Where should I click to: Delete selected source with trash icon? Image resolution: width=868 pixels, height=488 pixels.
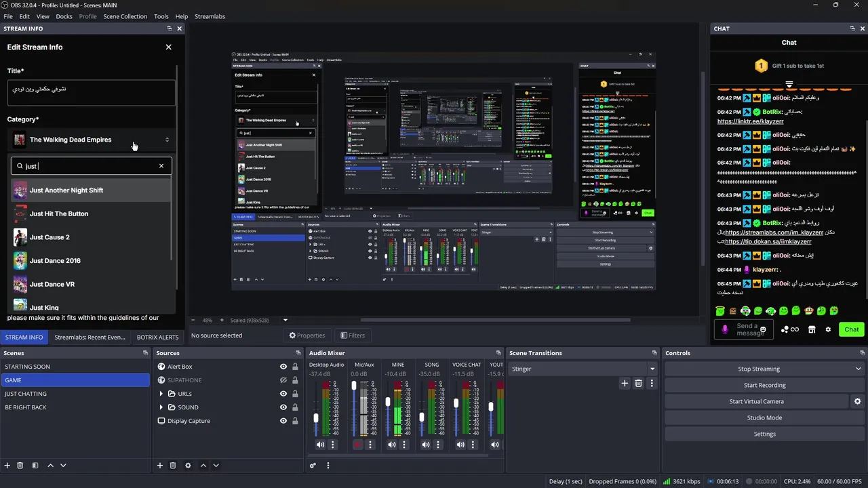point(173,466)
